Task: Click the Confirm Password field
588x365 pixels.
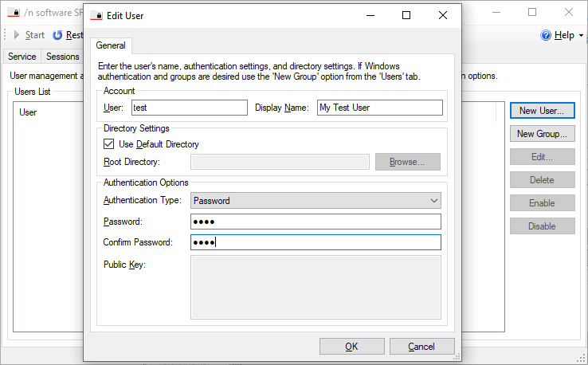Action: 316,242
